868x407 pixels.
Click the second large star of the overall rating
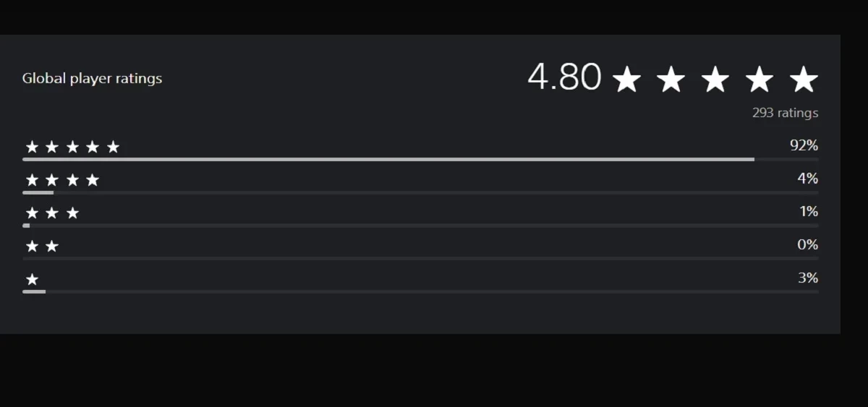(671, 80)
